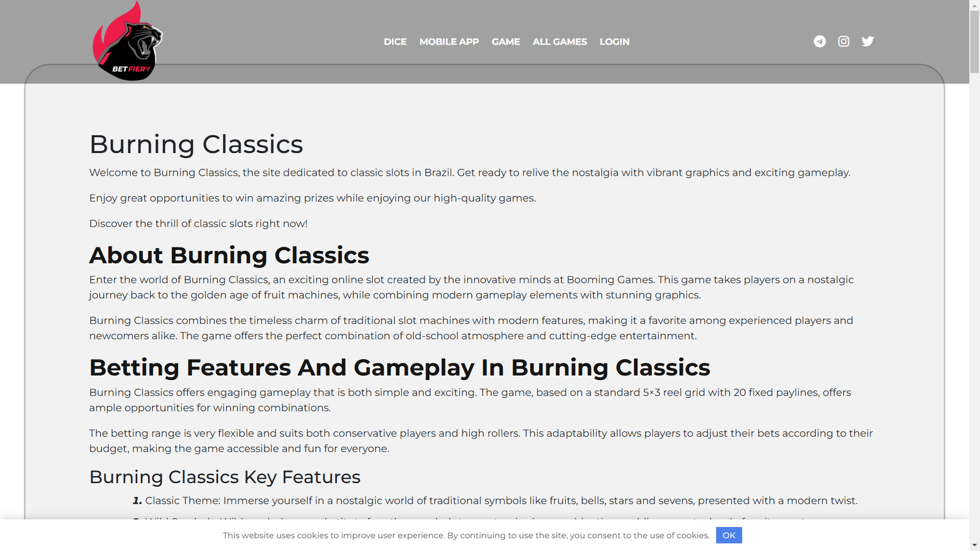Click the cookie consent notice text
This screenshot has height=551, width=980.
466,535
